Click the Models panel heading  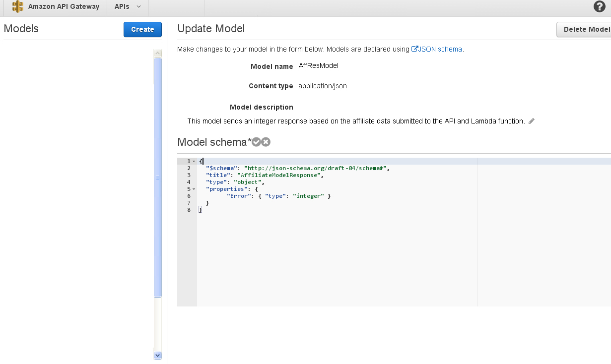tap(21, 29)
